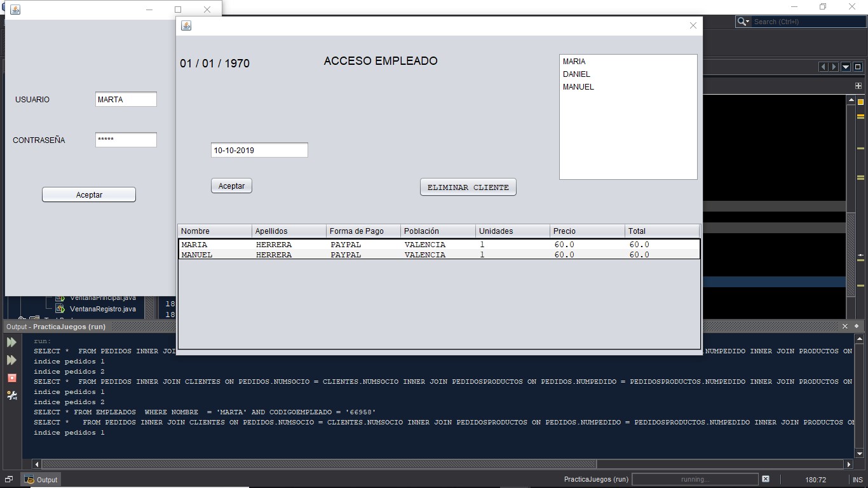Focus the Search (Ctrl+I) field

pos(809,22)
